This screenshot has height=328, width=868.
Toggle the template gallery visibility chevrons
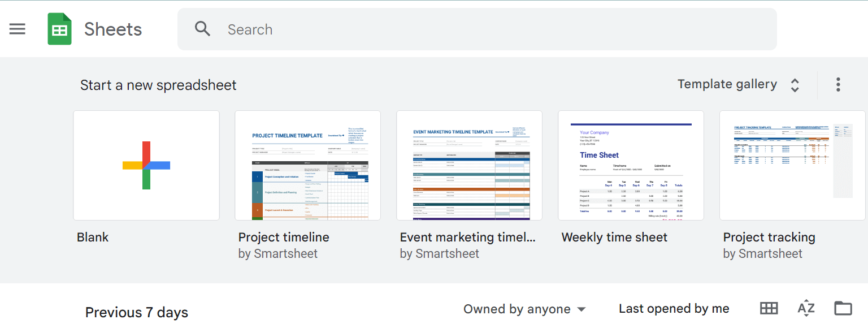[x=795, y=84]
